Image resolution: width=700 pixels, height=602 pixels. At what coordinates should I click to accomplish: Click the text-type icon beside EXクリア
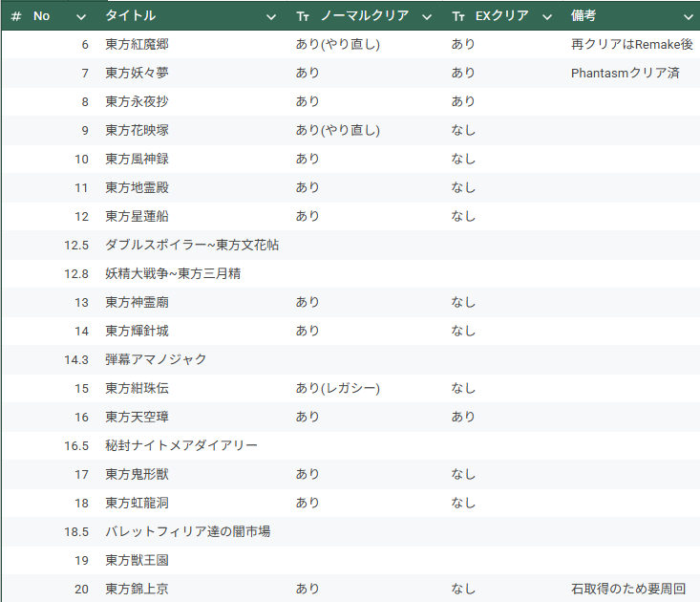(x=458, y=16)
